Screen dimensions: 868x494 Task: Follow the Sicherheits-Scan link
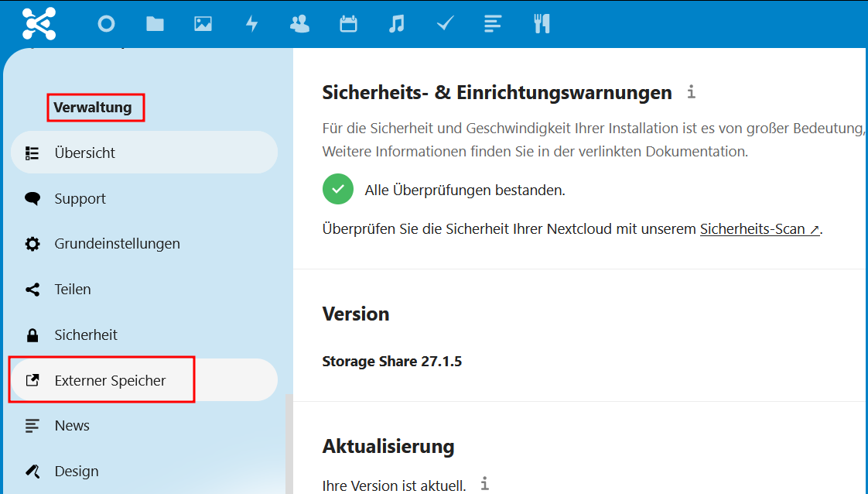759,229
